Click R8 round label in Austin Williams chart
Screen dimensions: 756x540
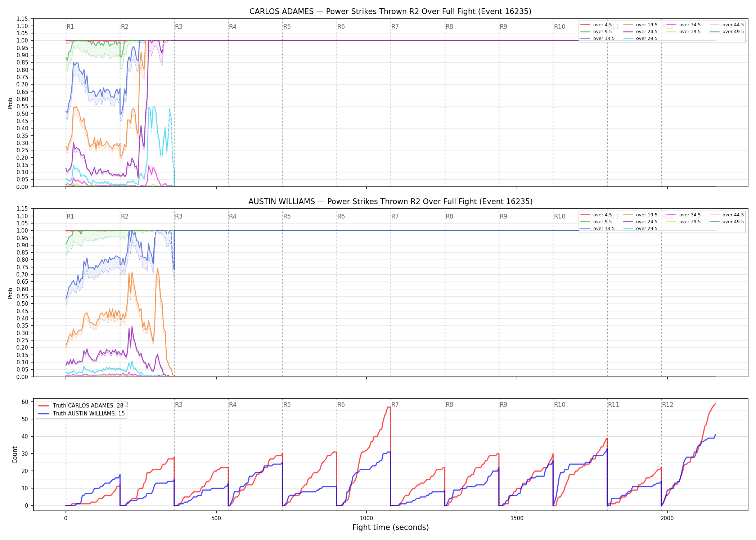[x=449, y=216]
